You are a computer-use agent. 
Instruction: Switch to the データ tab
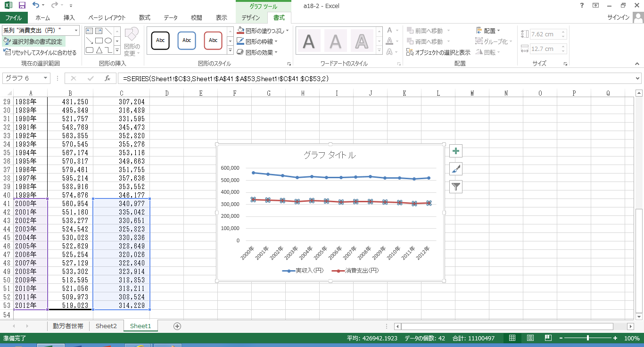pos(171,18)
